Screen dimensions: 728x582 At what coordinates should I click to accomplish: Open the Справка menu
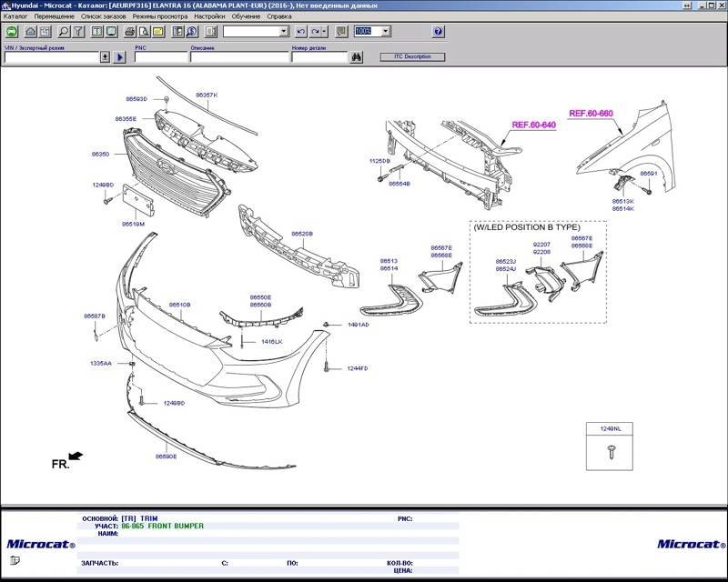[x=279, y=16]
